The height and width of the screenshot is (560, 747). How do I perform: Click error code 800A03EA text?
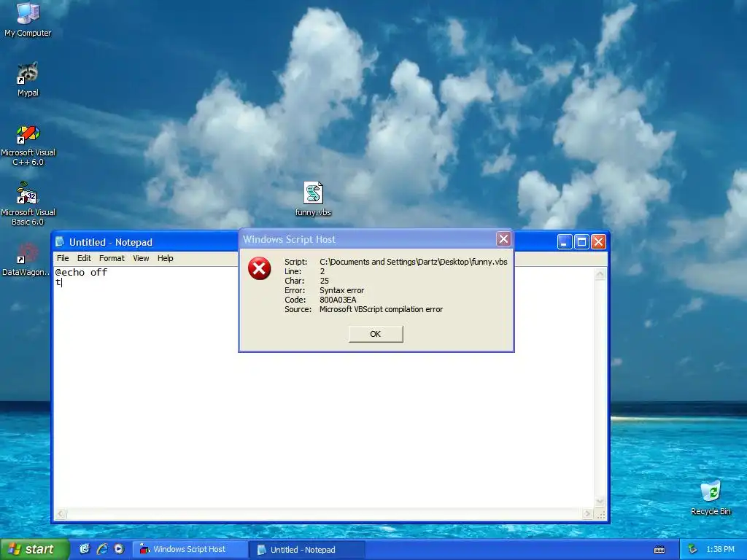(x=338, y=300)
